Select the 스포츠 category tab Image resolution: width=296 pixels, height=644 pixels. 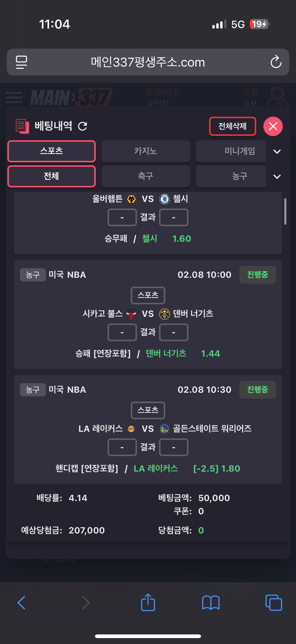(52, 151)
